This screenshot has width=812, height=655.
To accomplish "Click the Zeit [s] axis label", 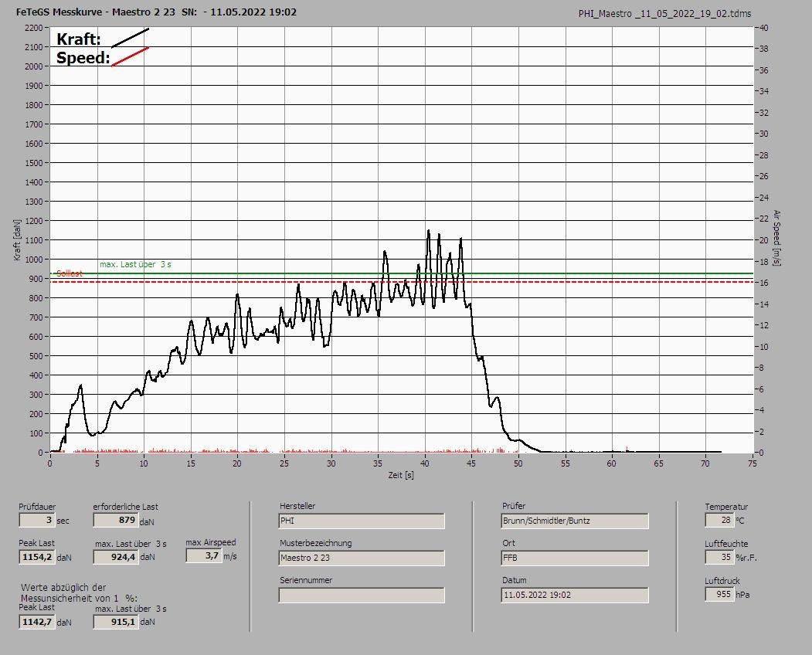I will (401, 475).
